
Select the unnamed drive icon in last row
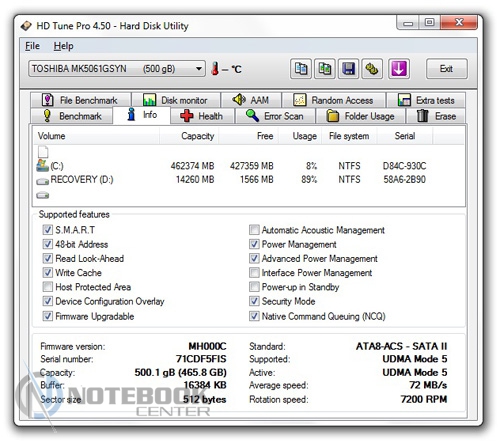click(42, 195)
